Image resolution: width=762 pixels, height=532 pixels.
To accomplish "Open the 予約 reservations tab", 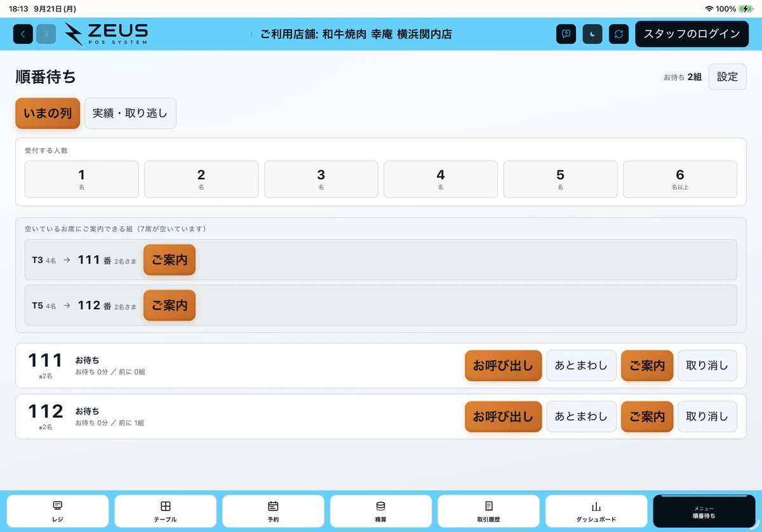I will (x=273, y=511).
